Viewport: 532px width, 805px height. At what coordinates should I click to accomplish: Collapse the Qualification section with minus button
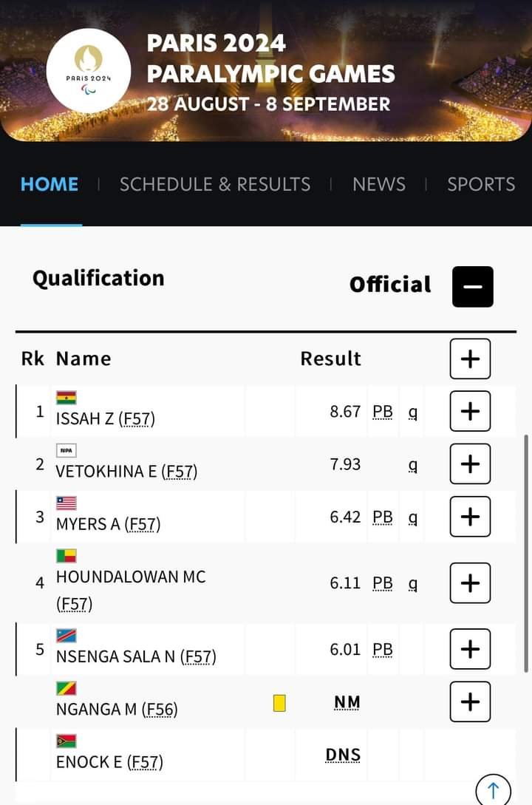click(x=472, y=286)
